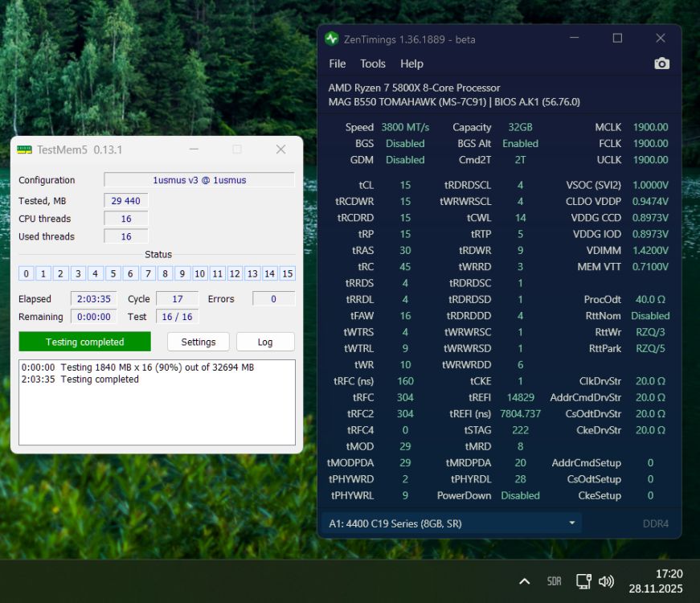Open the File menu in ZenTimings
The height and width of the screenshot is (603, 700).
(x=337, y=64)
